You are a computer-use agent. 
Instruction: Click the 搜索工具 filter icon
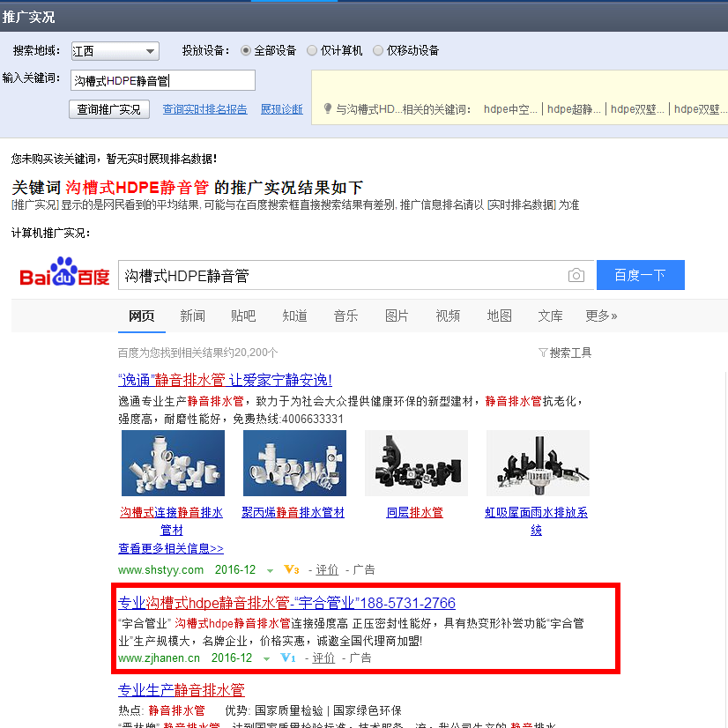[x=543, y=353]
